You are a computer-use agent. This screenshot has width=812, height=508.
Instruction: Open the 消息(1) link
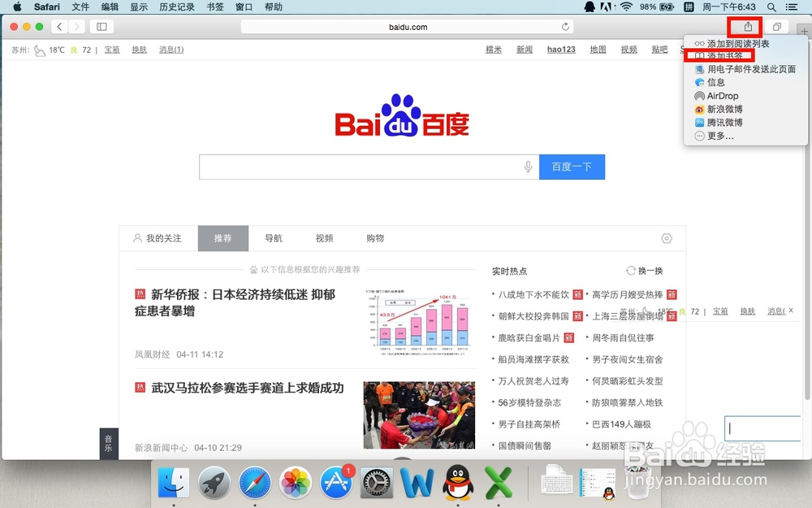click(x=171, y=50)
